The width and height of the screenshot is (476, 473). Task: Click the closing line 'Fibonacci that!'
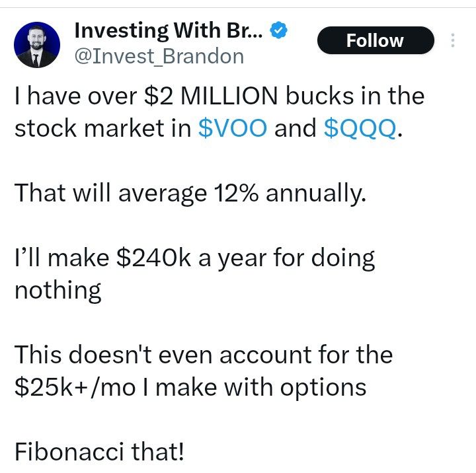point(99,452)
